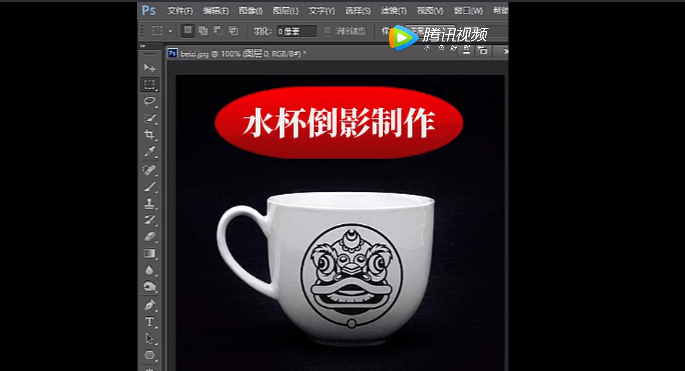Select the Brush tool

[149, 187]
